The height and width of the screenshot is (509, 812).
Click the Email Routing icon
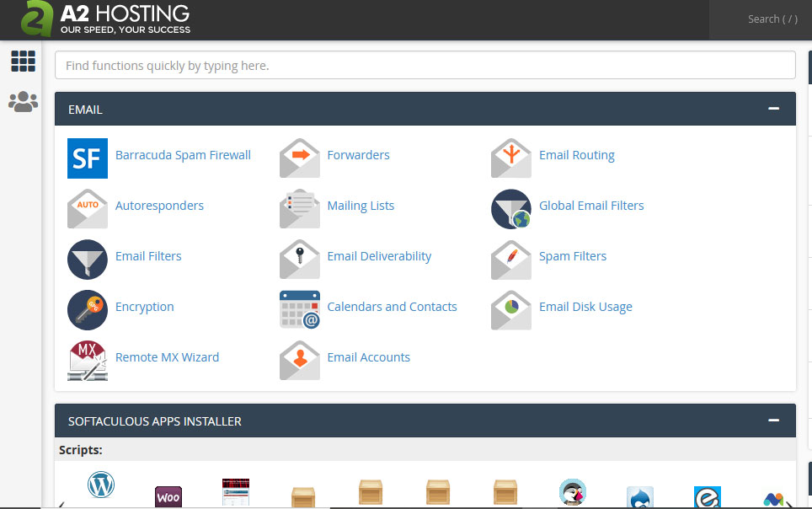(511, 158)
